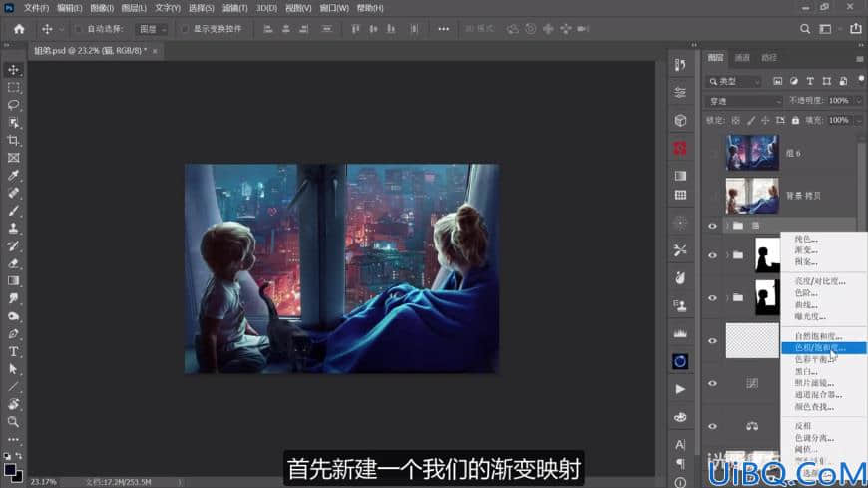Image resolution: width=868 pixels, height=488 pixels.
Task: Open the opacity 不透明度 dropdown arrow
Action: pyautogui.click(x=859, y=100)
